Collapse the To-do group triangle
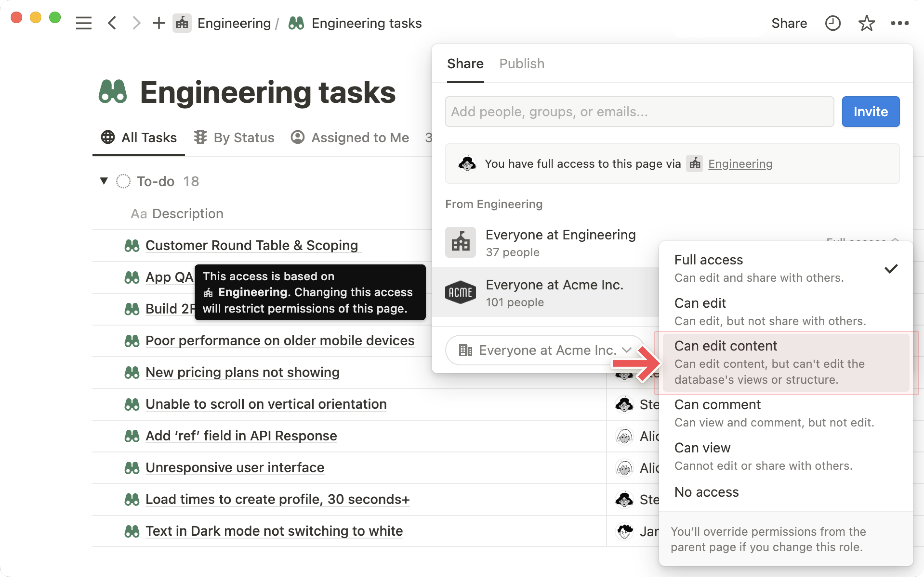 pos(104,181)
